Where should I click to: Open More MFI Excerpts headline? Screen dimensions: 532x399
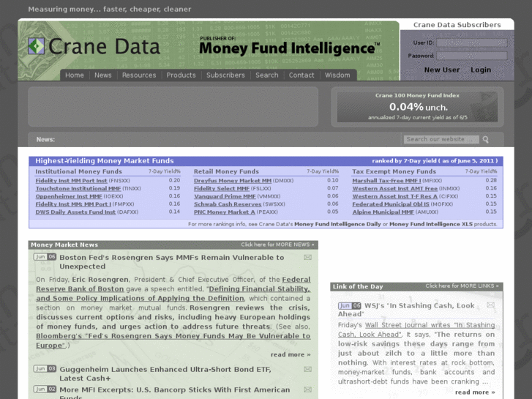[x=175, y=393]
